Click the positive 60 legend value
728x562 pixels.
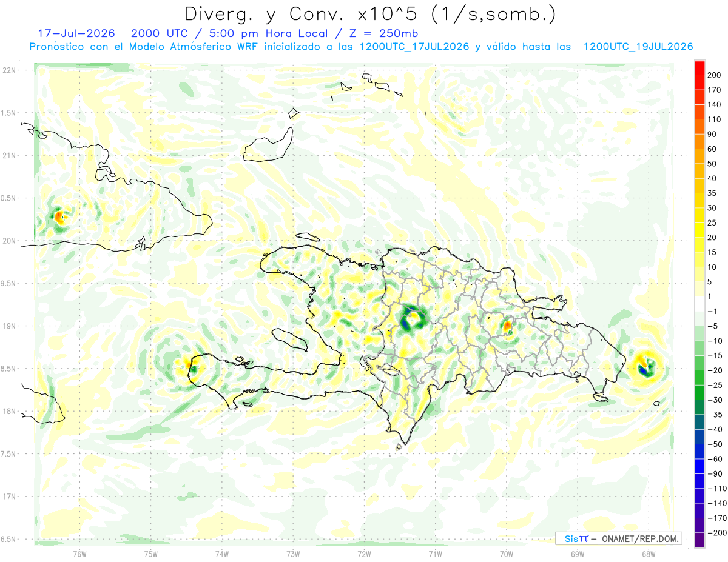712,149
